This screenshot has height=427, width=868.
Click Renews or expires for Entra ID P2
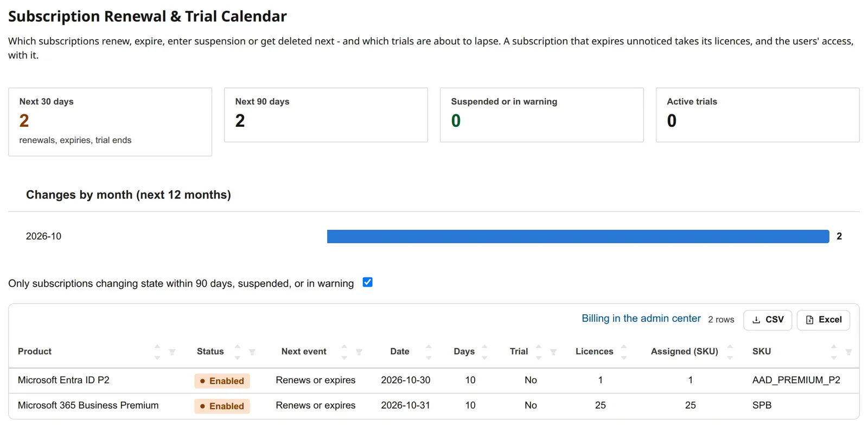tap(316, 380)
